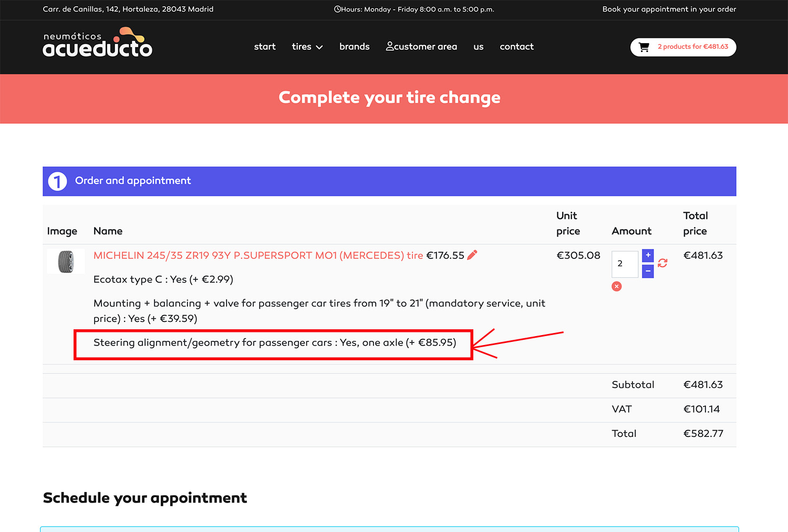The image size is (788, 532).
Task: Expand the tires dropdown chevron
Action: point(319,47)
